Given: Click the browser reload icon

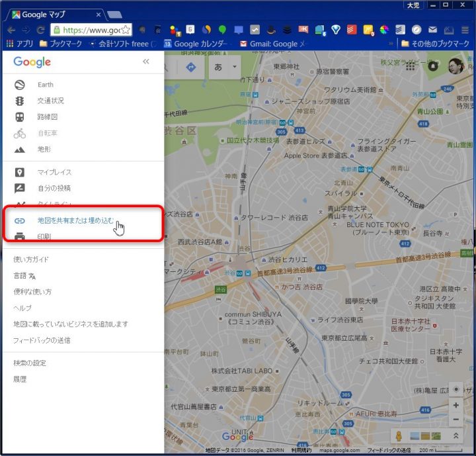Looking at the screenshot, I should (x=40, y=30).
